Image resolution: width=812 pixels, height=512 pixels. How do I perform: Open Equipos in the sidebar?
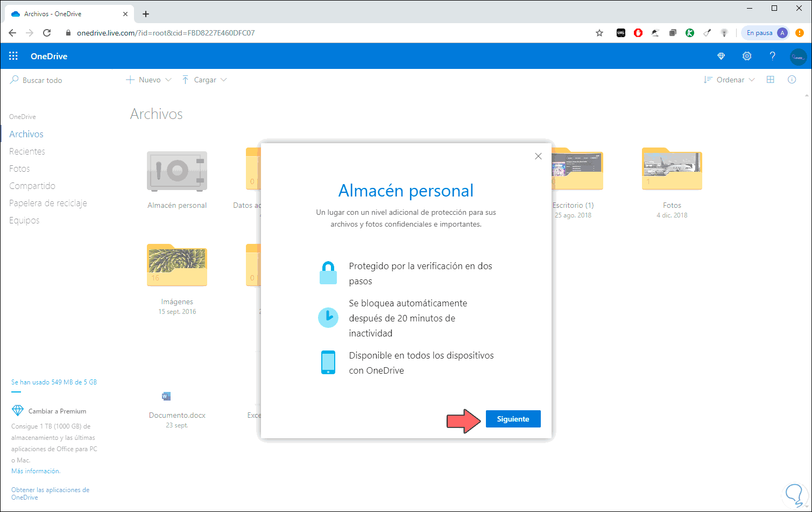[x=24, y=220]
